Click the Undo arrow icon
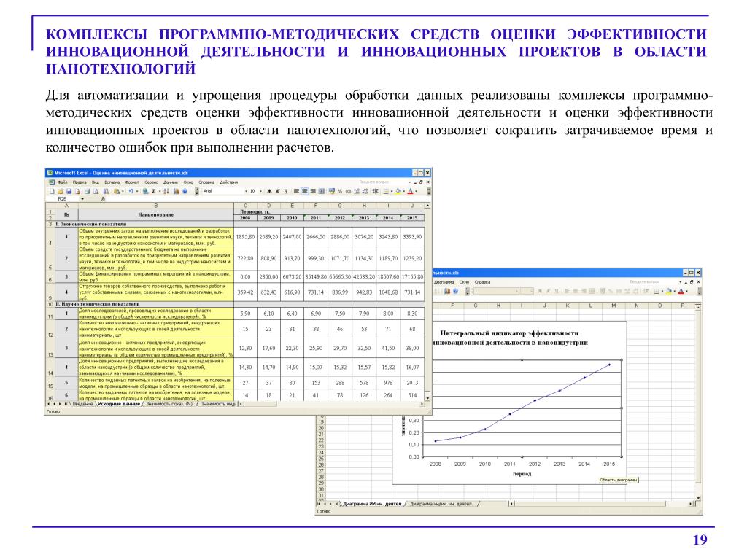 coord(131,191)
